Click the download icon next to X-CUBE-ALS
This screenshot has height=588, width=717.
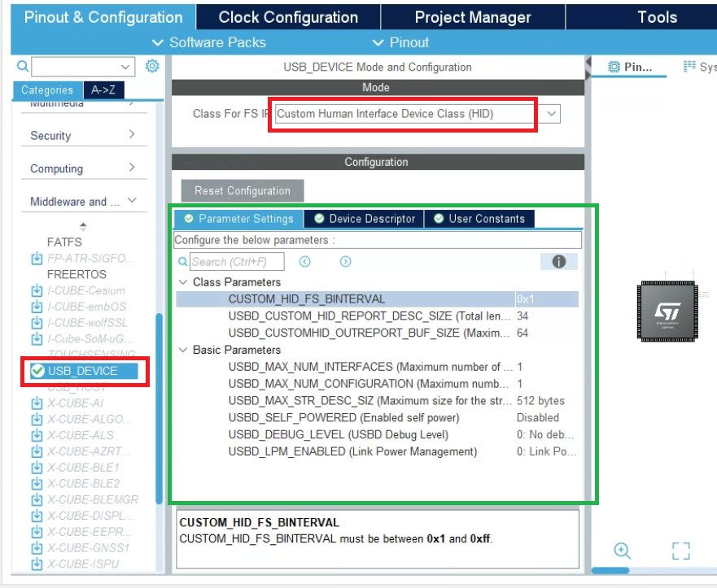coord(37,435)
